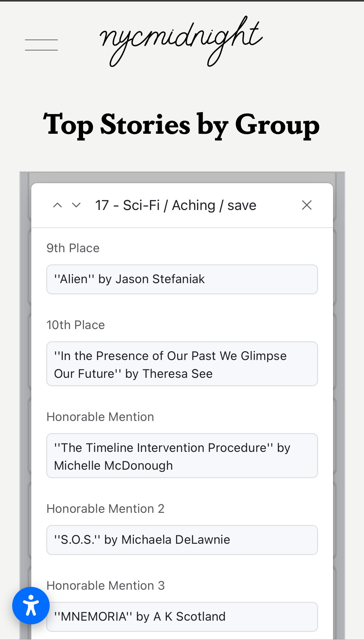
Task: Select the "S.O.S." by Michaela DeLawnie field
Action: (x=182, y=540)
